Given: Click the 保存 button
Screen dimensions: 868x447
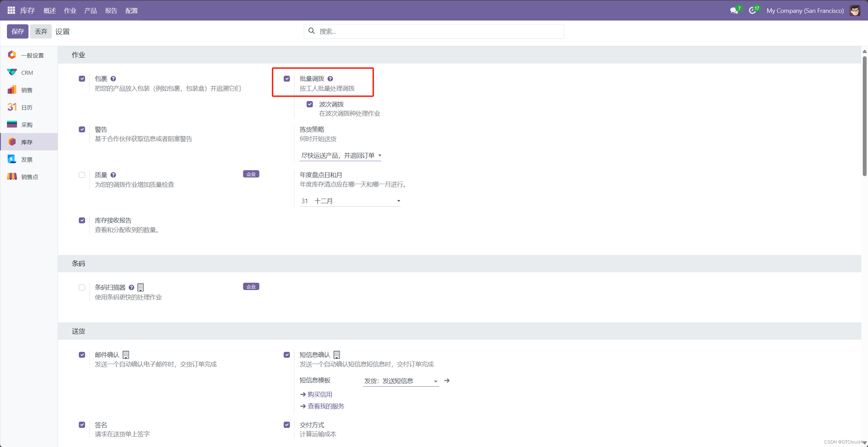Looking at the screenshot, I should click(x=17, y=32).
